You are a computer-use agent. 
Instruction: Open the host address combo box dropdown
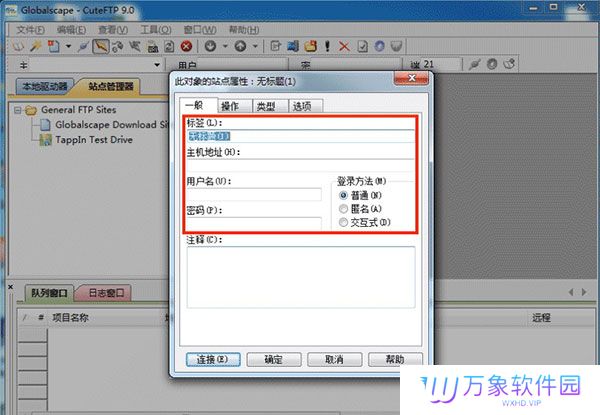pyautogui.click(x=157, y=65)
